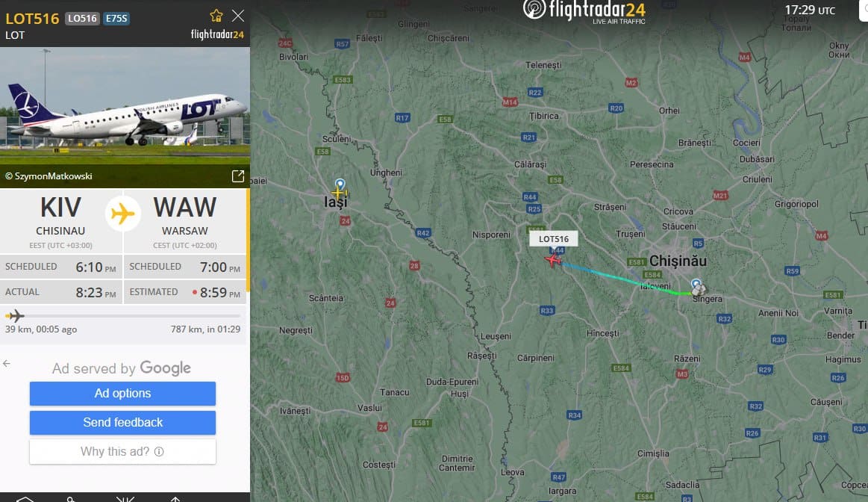This screenshot has height=502, width=868.
Task: Close the LOT516 flight details panel
Action: pyautogui.click(x=238, y=16)
